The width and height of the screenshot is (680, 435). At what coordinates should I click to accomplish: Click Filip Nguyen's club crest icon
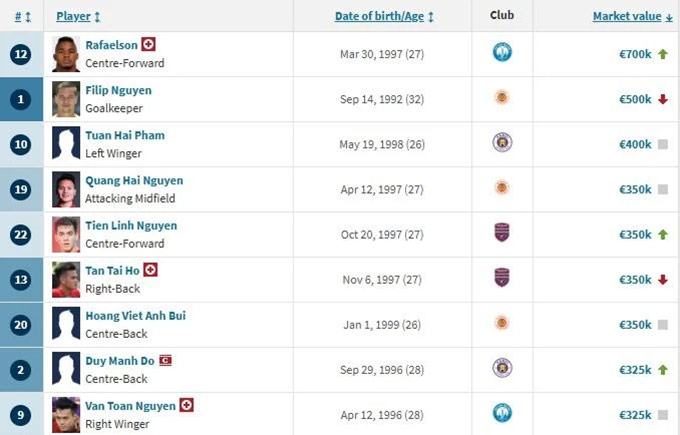click(502, 97)
